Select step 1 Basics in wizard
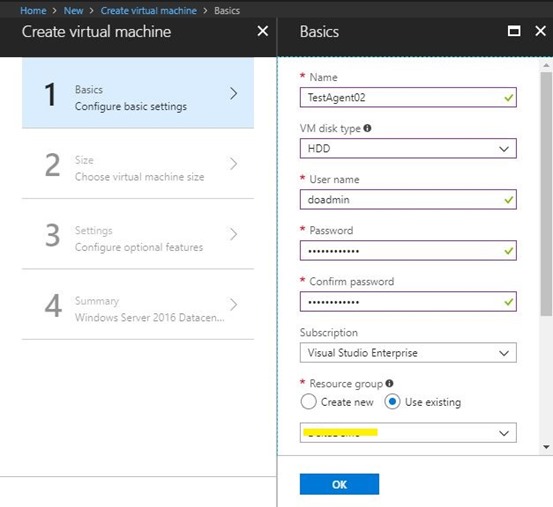553x507 pixels. [x=138, y=93]
